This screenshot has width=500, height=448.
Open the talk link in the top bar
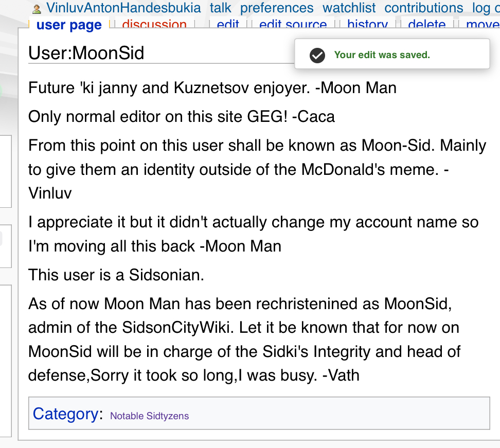point(220,8)
